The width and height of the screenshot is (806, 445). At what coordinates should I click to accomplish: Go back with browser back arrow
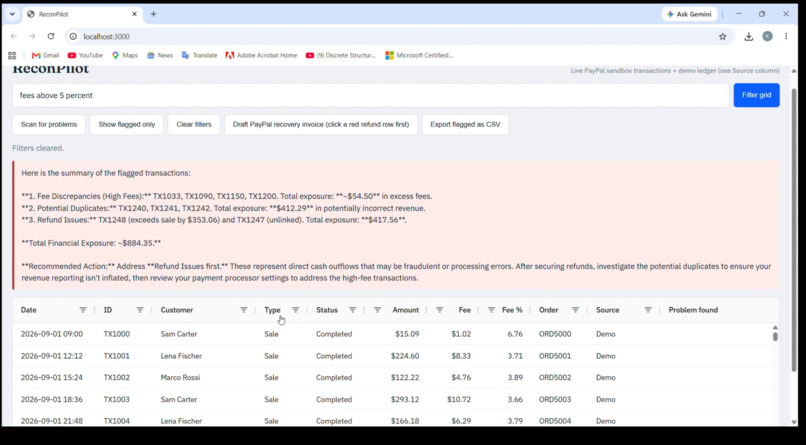click(14, 36)
